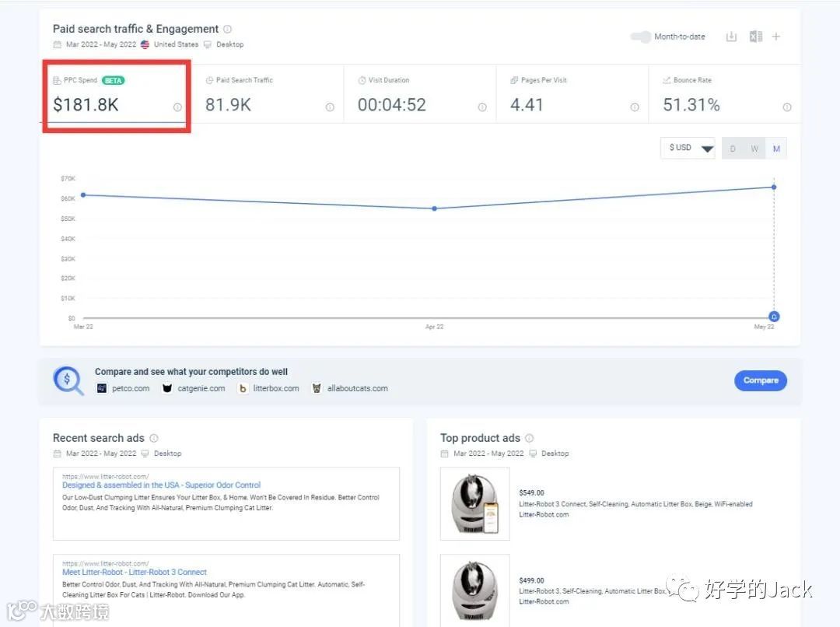Image resolution: width=840 pixels, height=627 pixels.
Task: Select the Pages Per Visit metric tab
Action: coord(572,95)
